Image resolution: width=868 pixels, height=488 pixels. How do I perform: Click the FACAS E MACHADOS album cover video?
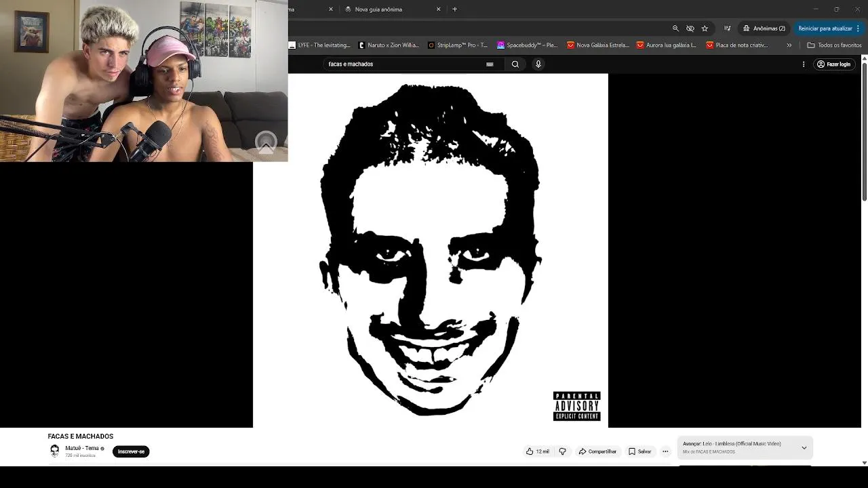click(x=431, y=251)
